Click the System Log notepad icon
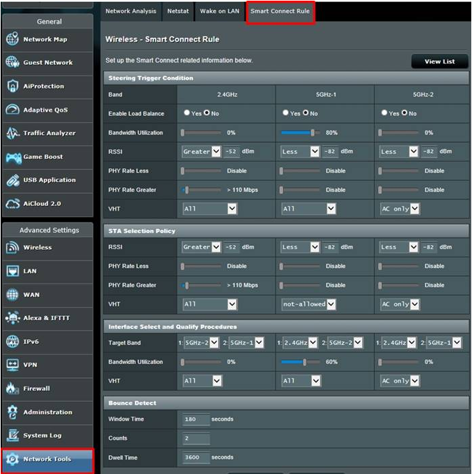This screenshot has width=476, height=474. pyautogui.click(x=12, y=436)
